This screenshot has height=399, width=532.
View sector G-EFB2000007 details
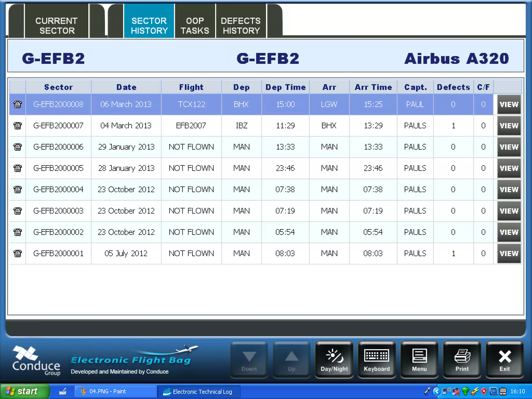coord(509,126)
